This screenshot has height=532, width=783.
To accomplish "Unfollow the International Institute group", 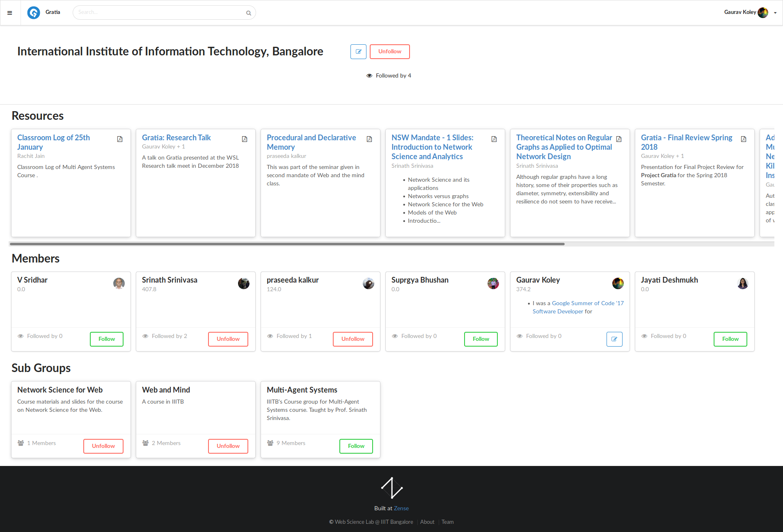I will click(390, 52).
